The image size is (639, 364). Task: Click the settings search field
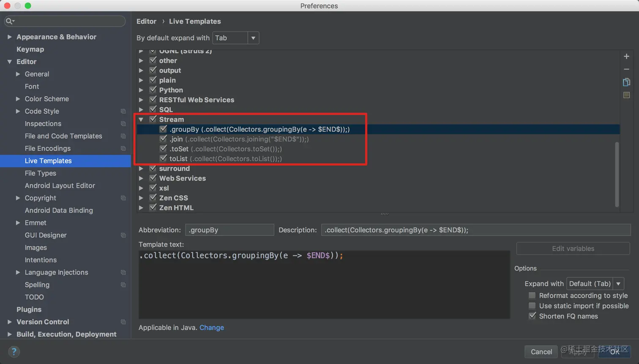[x=65, y=21]
